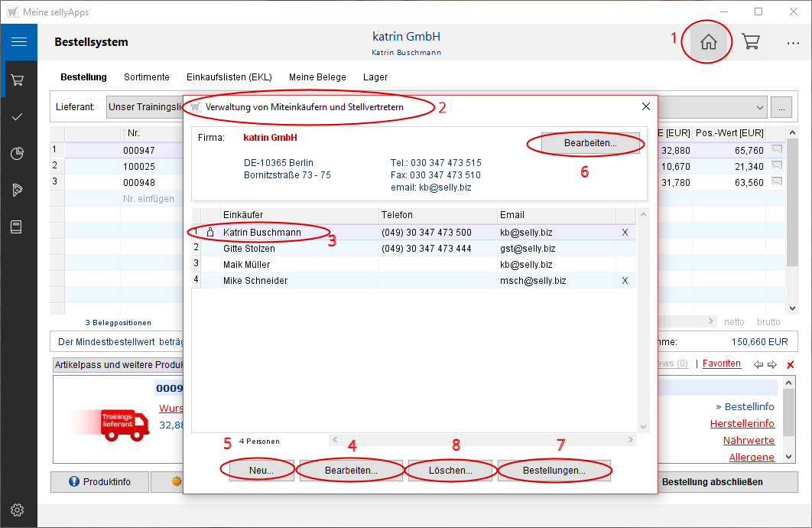Open the three-dots more options menu
This screenshot has width=812, height=528.
pyautogui.click(x=793, y=43)
